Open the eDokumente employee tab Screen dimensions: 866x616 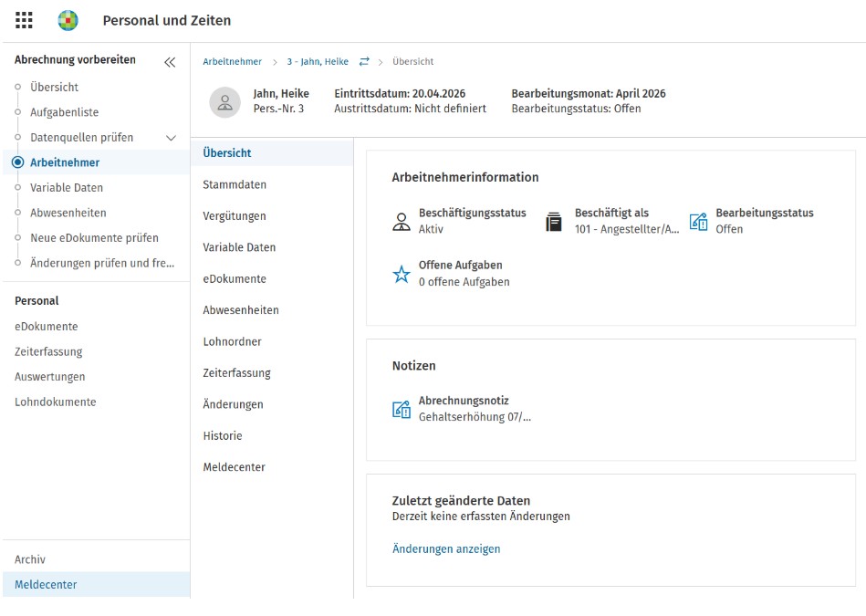pos(235,279)
